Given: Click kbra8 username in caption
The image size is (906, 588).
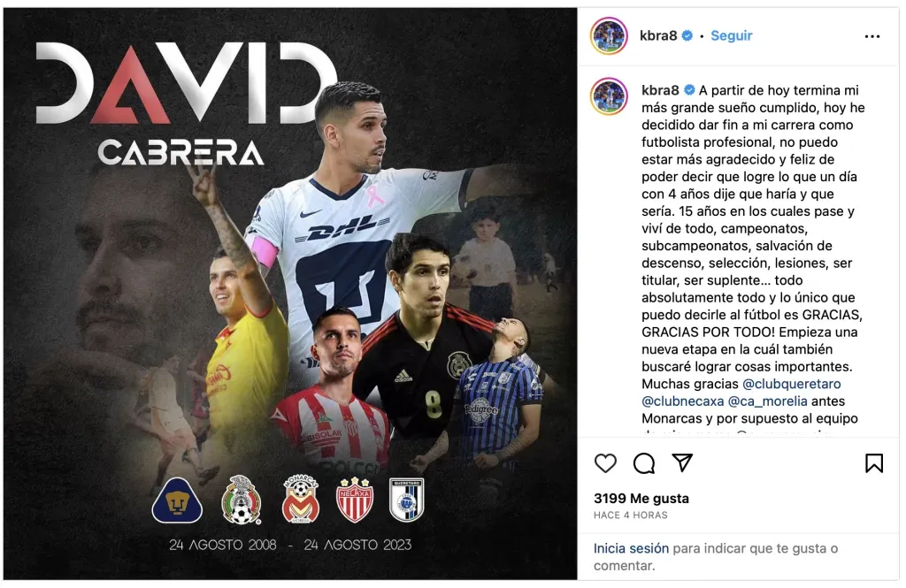Looking at the screenshot, I should coord(660,90).
